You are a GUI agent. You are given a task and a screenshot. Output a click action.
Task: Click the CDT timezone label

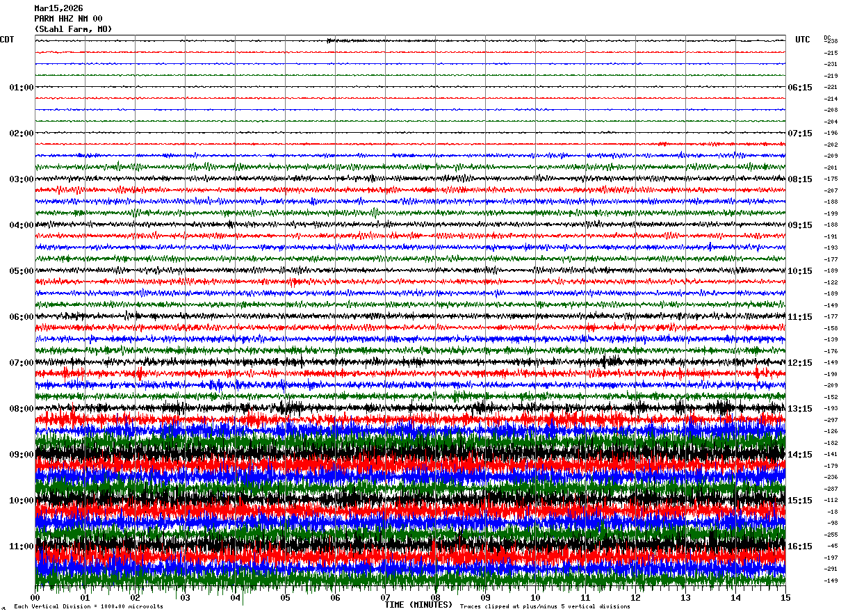(7, 40)
